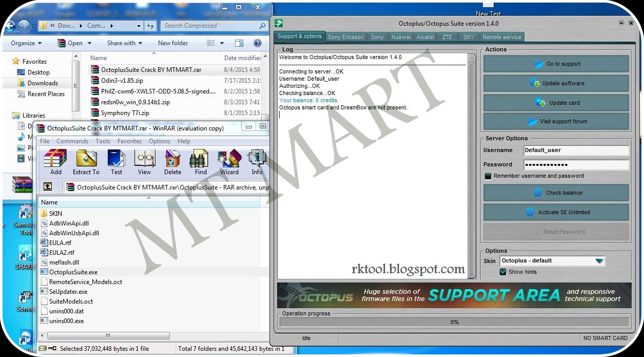The height and width of the screenshot is (357, 644).
Task: Open the Organize dropdown in Explorer
Action: click(x=27, y=43)
